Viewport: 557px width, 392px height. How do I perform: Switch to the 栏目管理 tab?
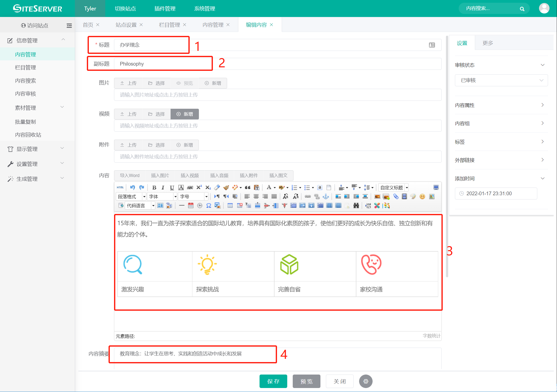coord(170,25)
